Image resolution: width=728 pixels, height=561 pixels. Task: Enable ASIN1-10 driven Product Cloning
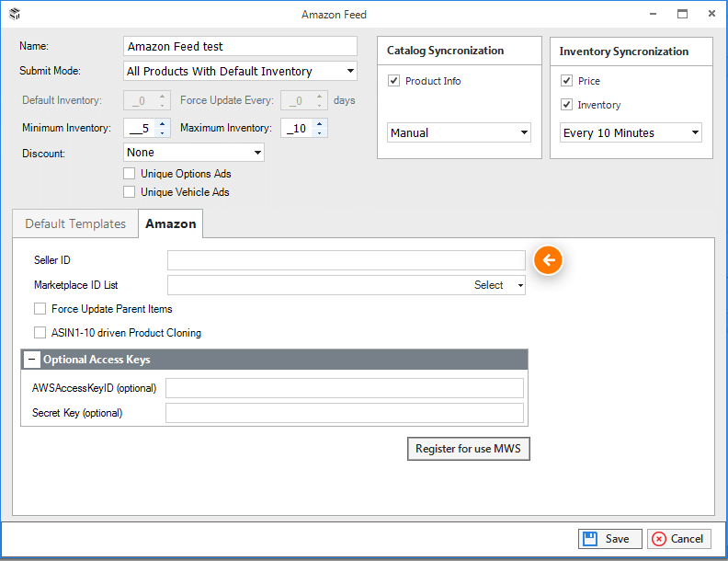point(40,333)
